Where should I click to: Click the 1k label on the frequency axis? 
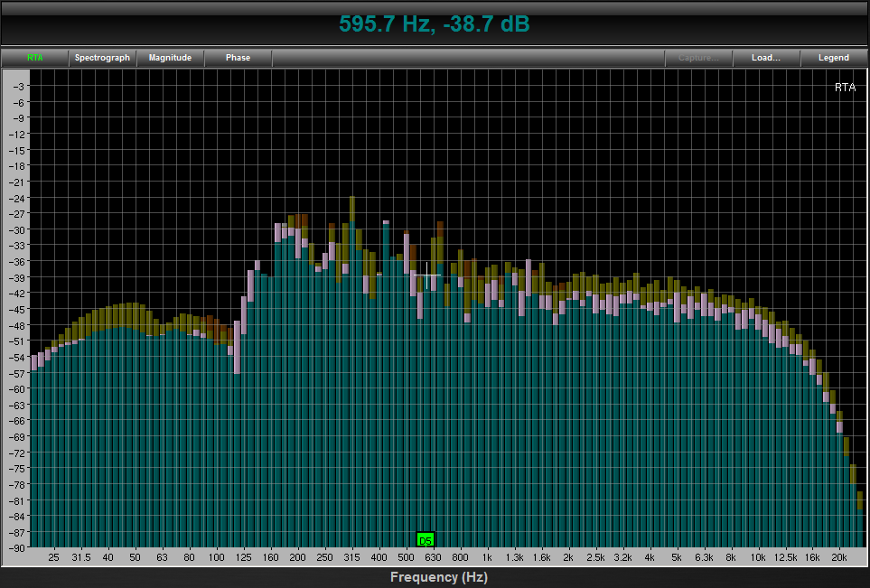(x=487, y=557)
